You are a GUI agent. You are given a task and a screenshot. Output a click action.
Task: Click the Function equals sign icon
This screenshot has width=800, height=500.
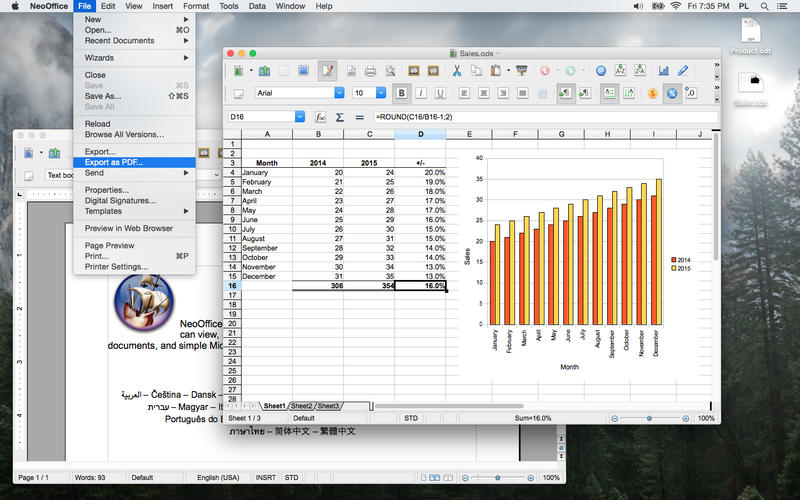point(359,117)
